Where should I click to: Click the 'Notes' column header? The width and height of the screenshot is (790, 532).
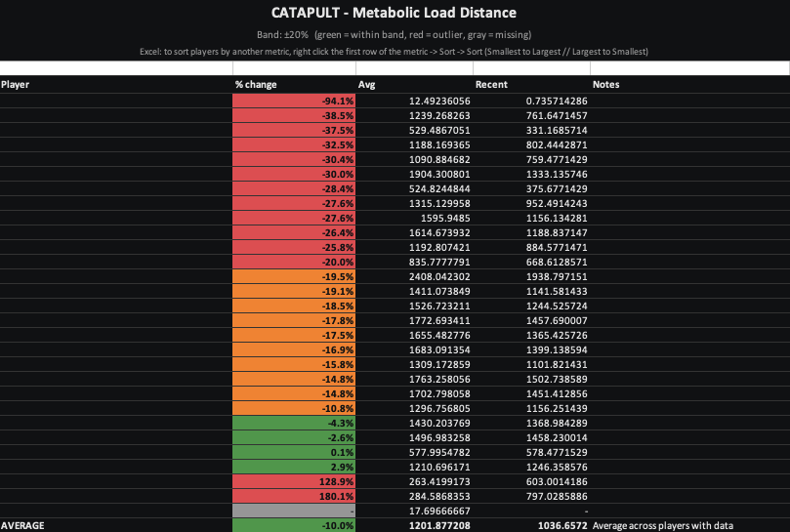(x=605, y=85)
